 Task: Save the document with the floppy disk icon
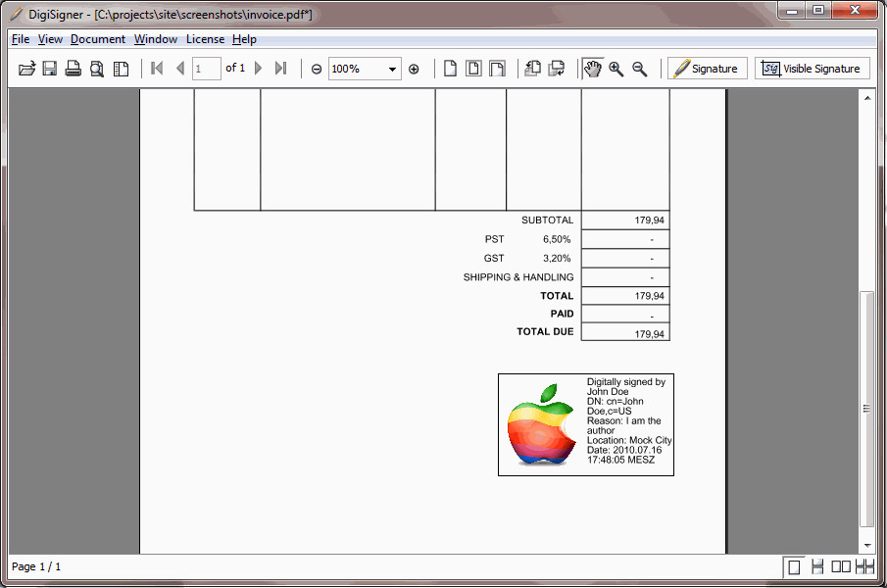click(50, 69)
